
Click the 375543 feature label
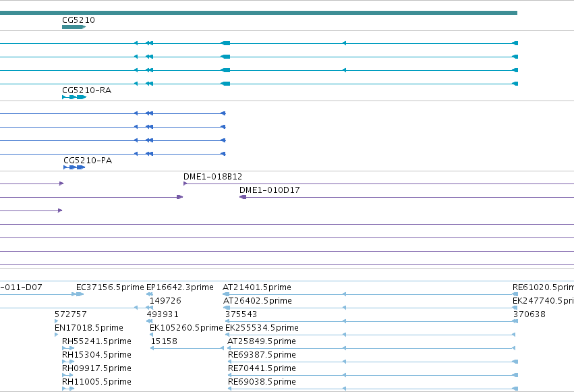click(x=241, y=314)
